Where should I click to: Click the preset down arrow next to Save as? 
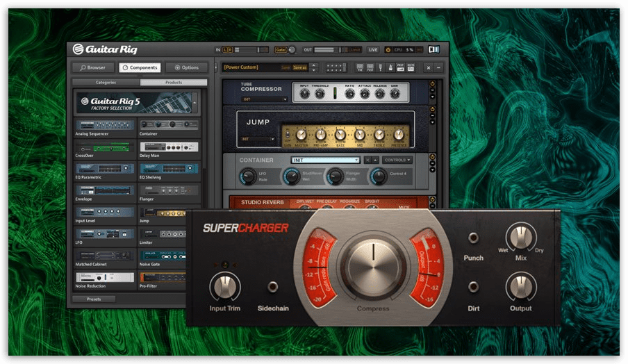pyautogui.click(x=313, y=69)
